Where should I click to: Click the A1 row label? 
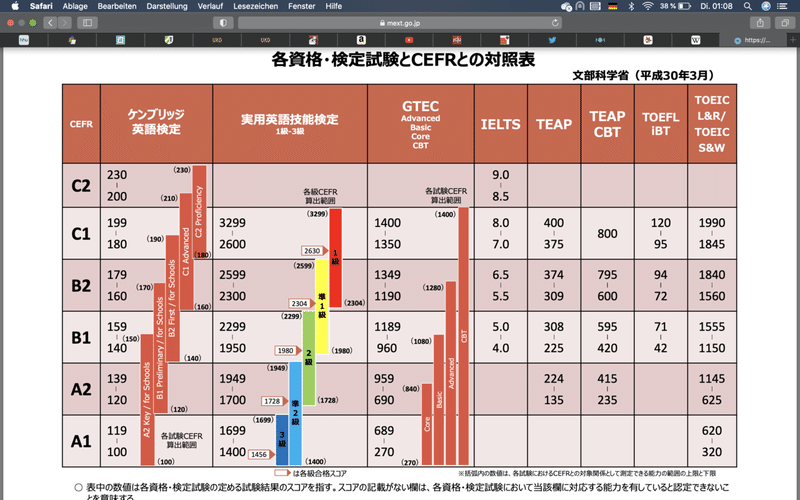(x=81, y=441)
